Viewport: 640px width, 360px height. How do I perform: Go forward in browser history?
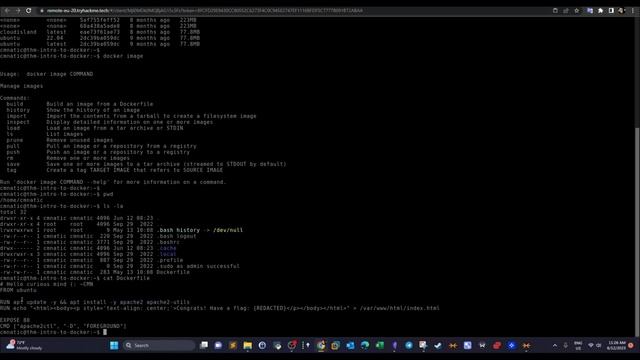coord(18,11)
